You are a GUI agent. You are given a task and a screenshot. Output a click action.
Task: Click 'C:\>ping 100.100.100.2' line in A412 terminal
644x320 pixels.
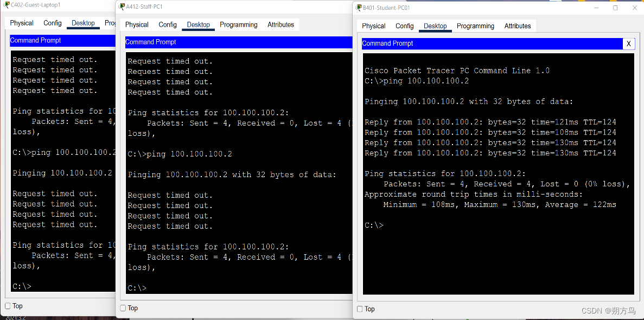tap(180, 154)
